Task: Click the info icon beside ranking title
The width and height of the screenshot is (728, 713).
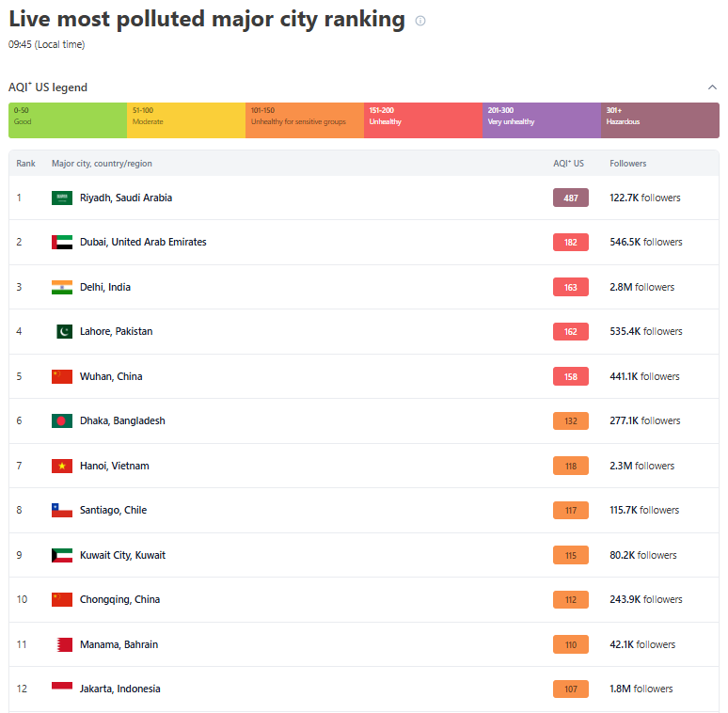Action: (420, 21)
